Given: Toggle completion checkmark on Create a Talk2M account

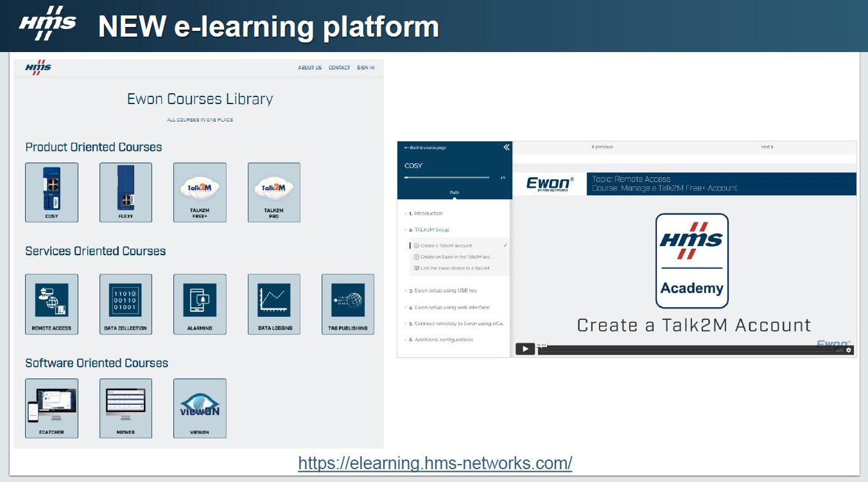Looking at the screenshot, I should (505, 245).
